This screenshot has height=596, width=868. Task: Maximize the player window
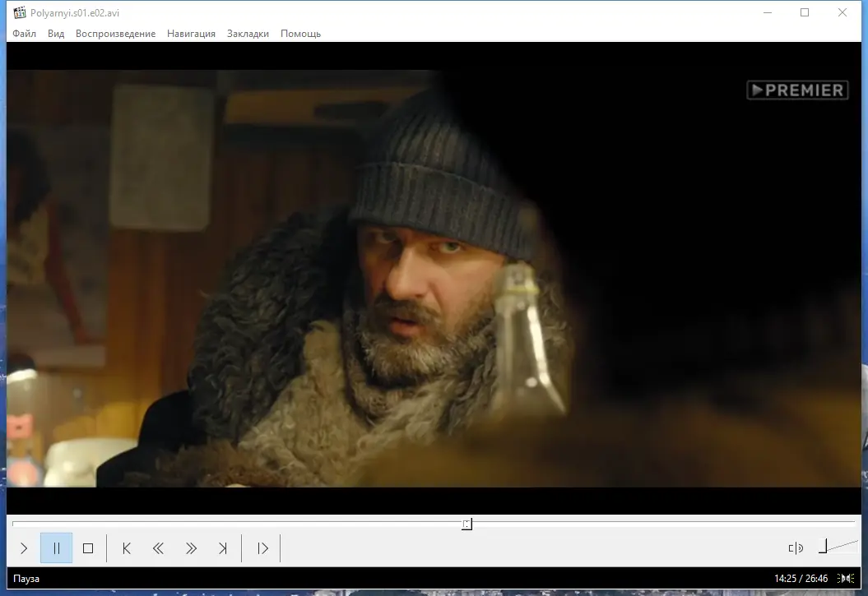point(805,12)
